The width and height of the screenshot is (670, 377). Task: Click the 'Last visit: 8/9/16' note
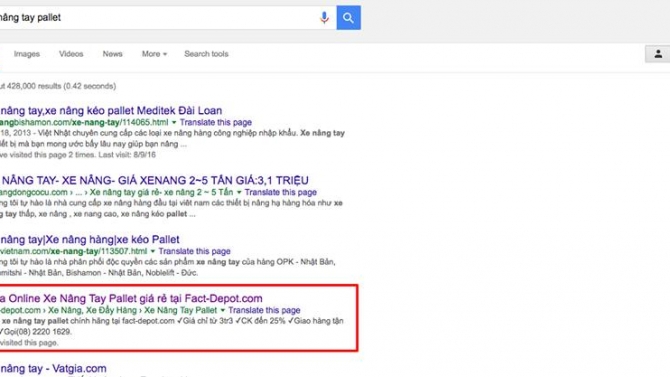click(x=127, y=155)
